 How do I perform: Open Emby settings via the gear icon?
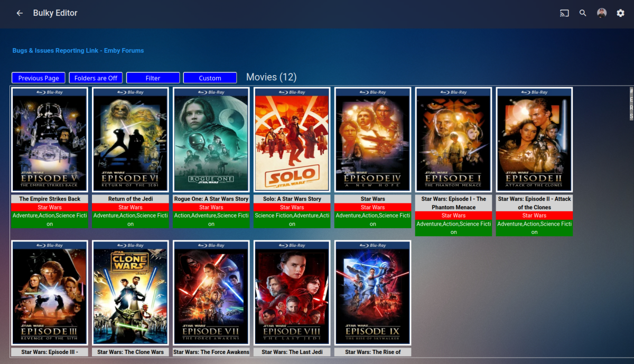click(620, 13)
